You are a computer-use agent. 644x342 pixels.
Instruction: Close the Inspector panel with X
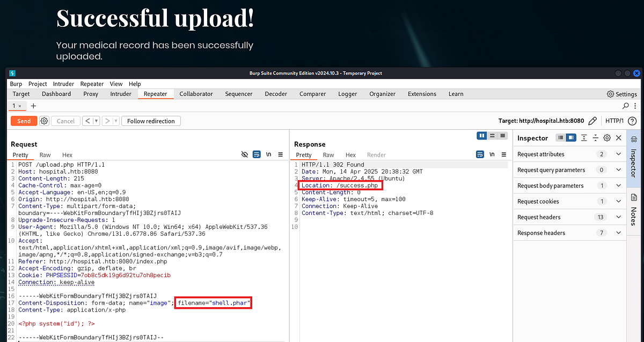click(619, 138)
